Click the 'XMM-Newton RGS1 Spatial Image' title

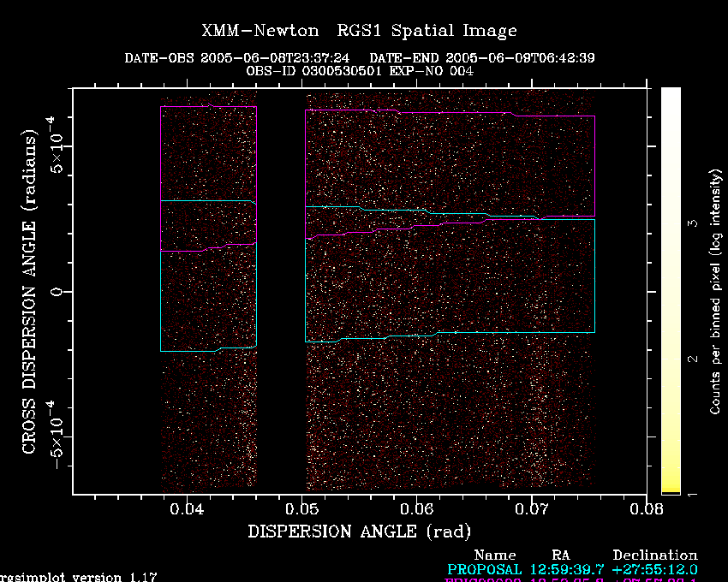(x=359, y=31)
